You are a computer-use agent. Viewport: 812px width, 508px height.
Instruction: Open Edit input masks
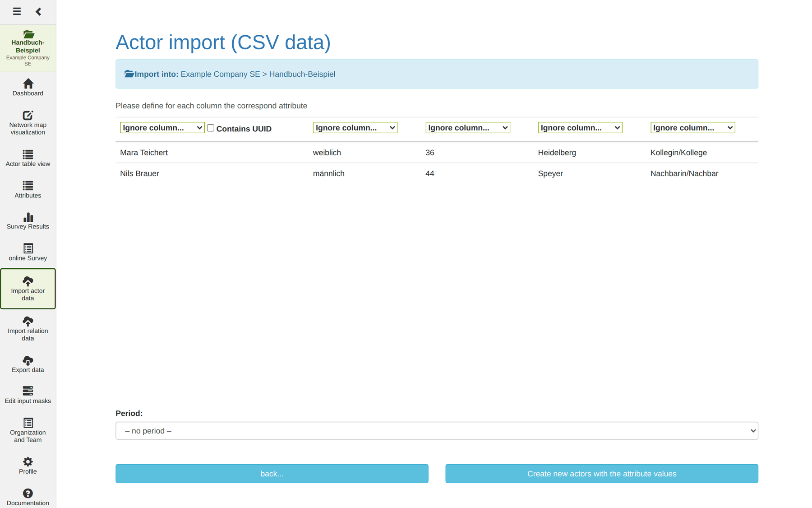[28, 395]
